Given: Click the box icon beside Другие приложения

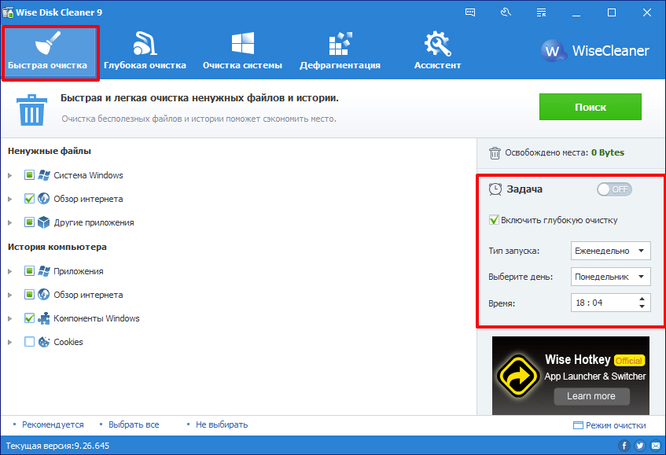Looking at the screenshot, I should click(44, 222).
